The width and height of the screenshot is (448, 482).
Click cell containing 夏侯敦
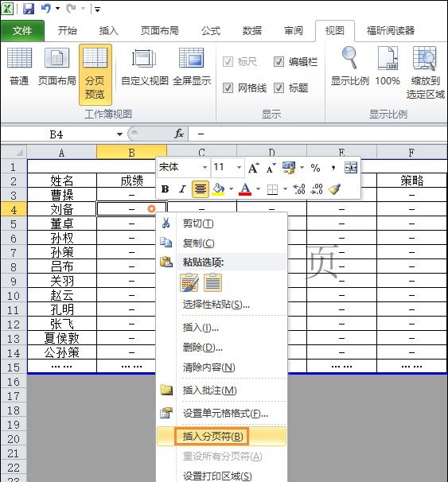62,338
